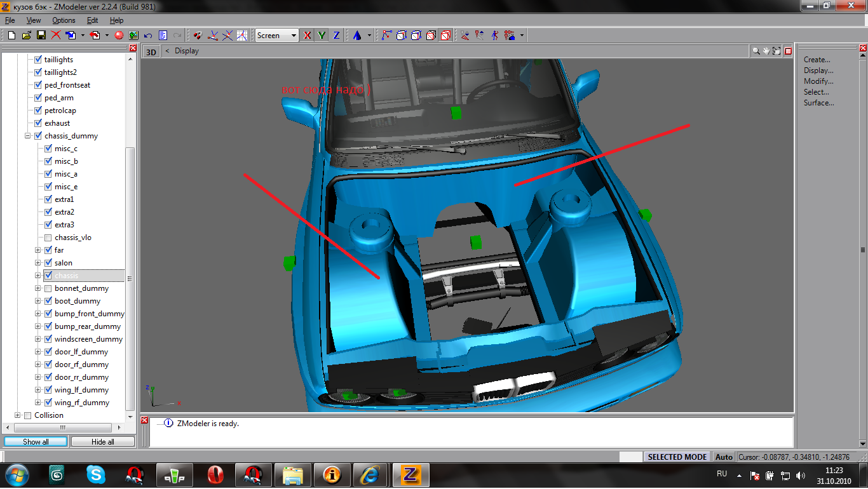Open the Materials editor red sphere icon
The height and width of the screenshot is (489, 868).
(119, 36)
